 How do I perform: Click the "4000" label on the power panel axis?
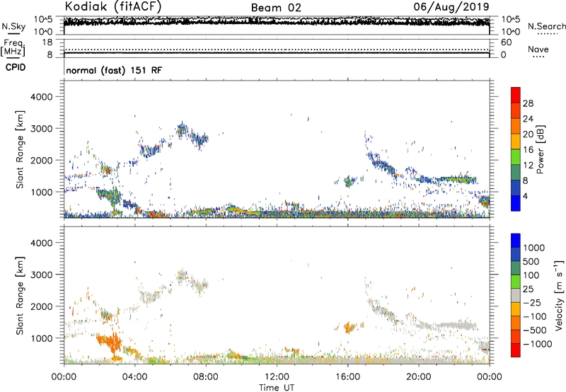(x=41, y=97)
